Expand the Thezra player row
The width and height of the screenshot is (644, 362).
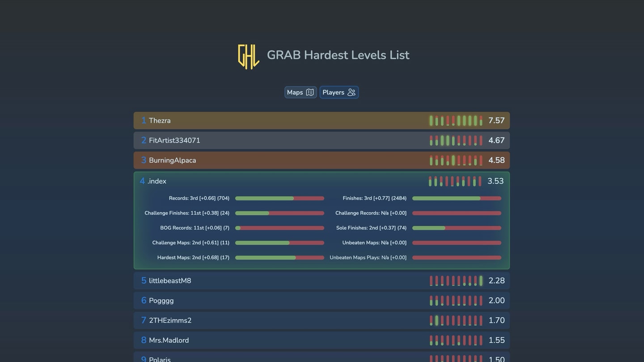(x=322, y=121)
